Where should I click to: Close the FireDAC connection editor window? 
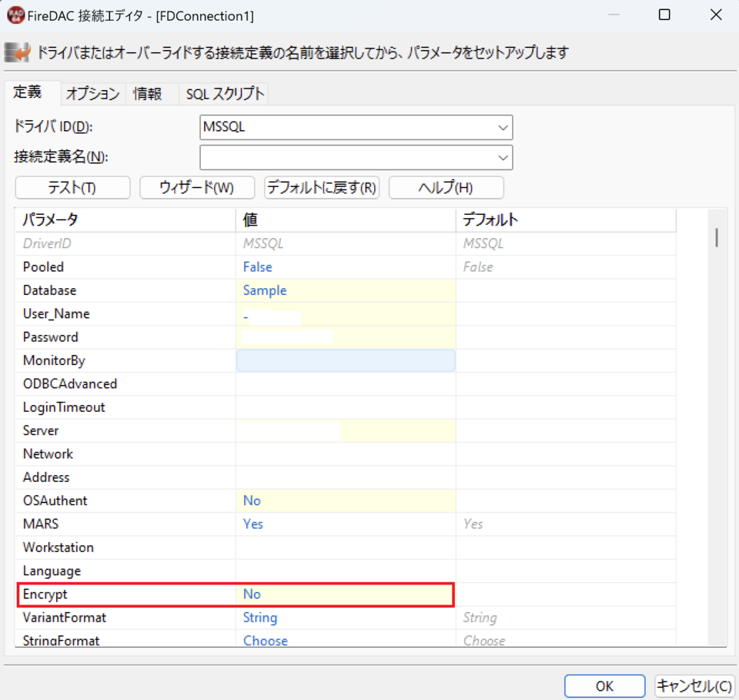716,15
